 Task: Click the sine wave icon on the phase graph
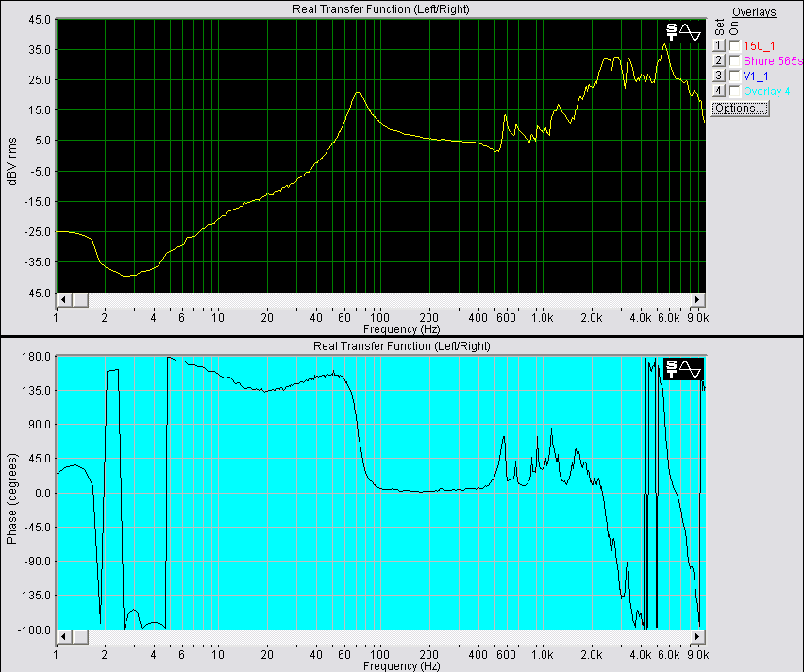(690, 369)
